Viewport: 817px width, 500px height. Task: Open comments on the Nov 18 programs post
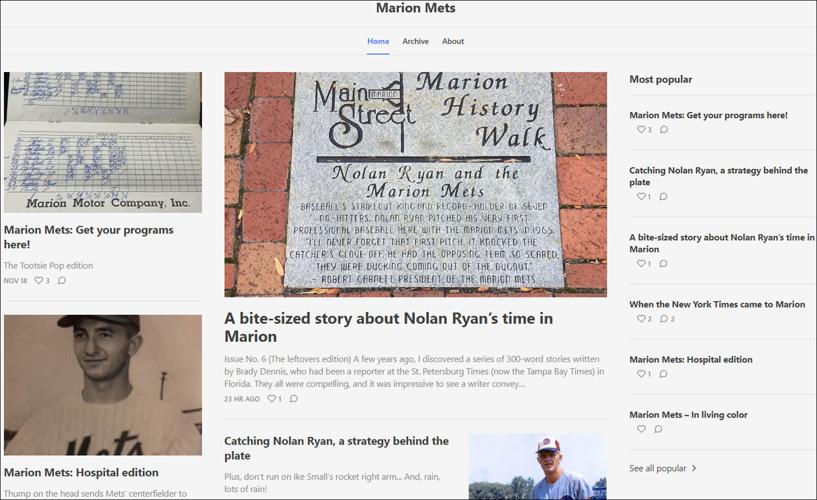(x=62, y=280)
